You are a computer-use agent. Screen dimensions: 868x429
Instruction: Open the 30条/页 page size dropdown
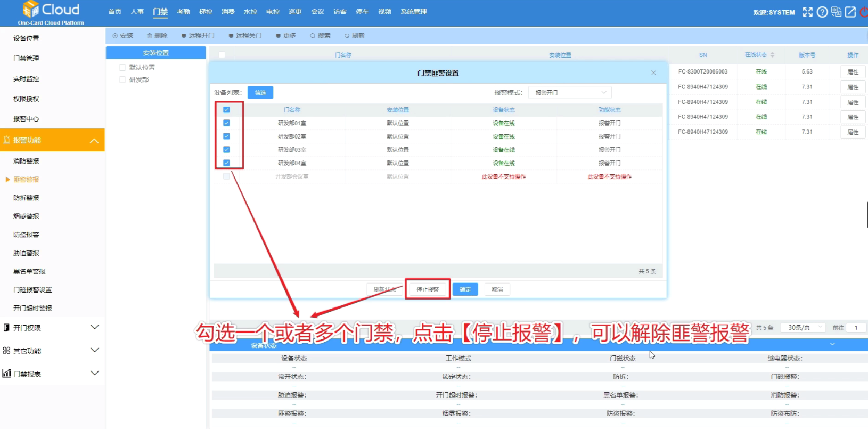point(804,328)
